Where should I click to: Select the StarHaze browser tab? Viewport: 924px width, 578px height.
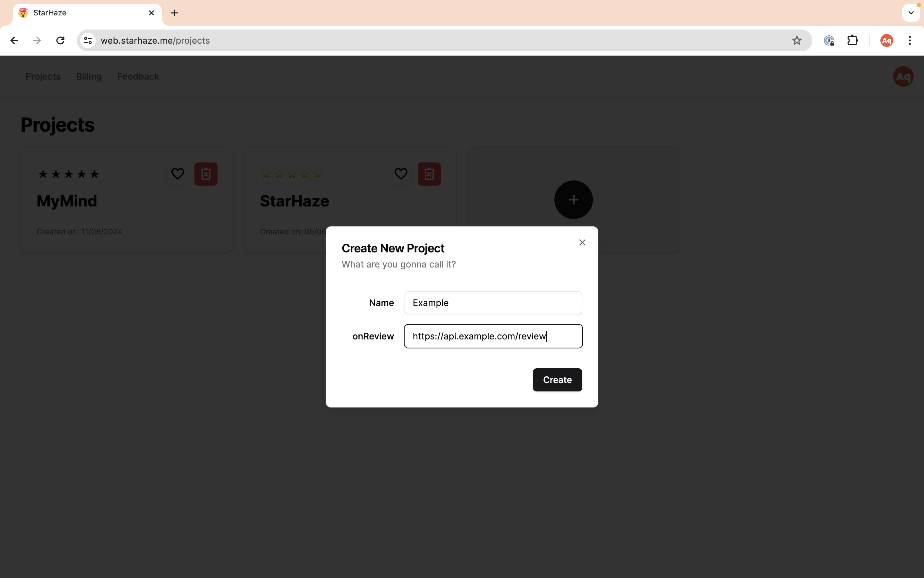click(x=87, y=13)
